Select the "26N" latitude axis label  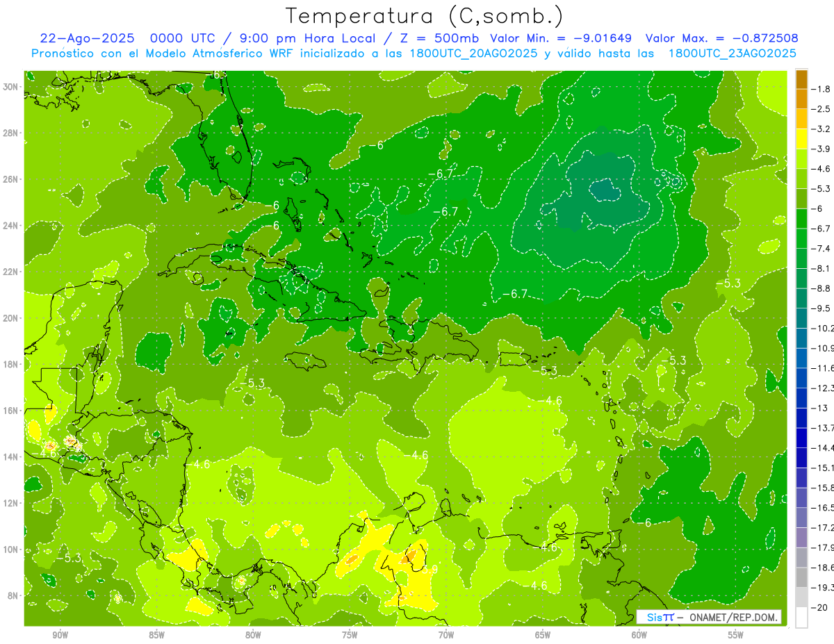pos(11,179)
